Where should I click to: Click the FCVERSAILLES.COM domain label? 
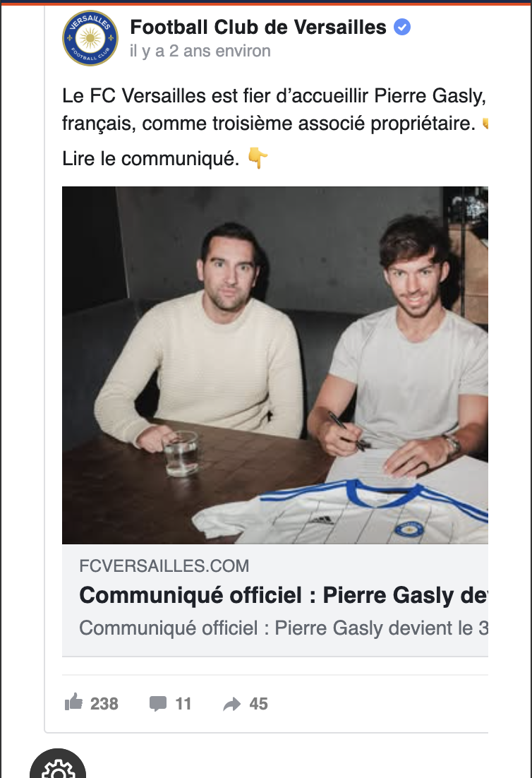tap(164, 565)
